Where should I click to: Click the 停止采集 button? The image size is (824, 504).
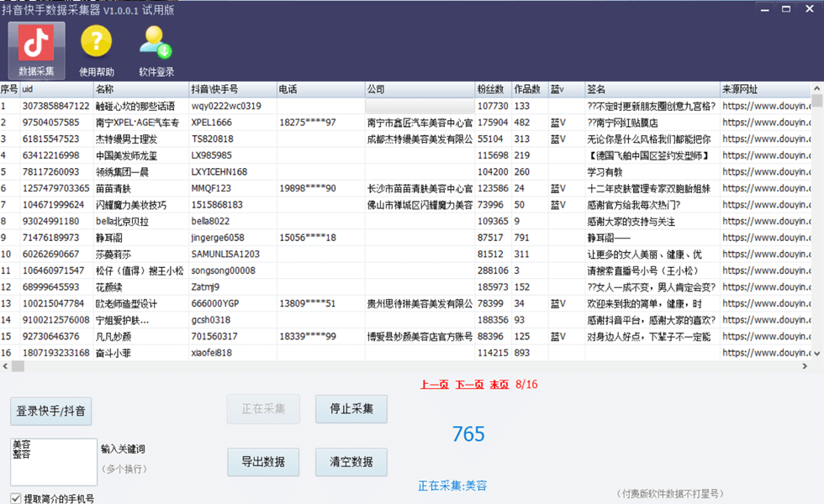(351, 408)
